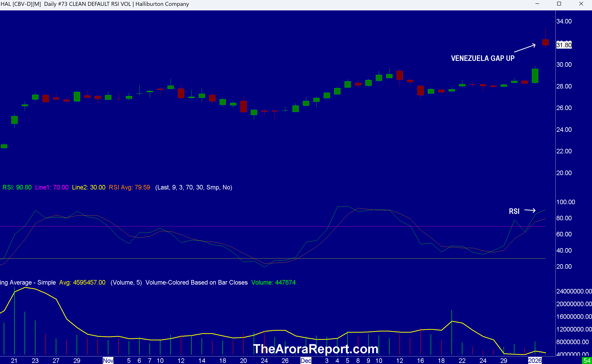The image size is (592, 364).
Task: Click the RSI parameters (Last, 9, 3, 70, 30, Smp, No)
Action: tap(193, 187)
